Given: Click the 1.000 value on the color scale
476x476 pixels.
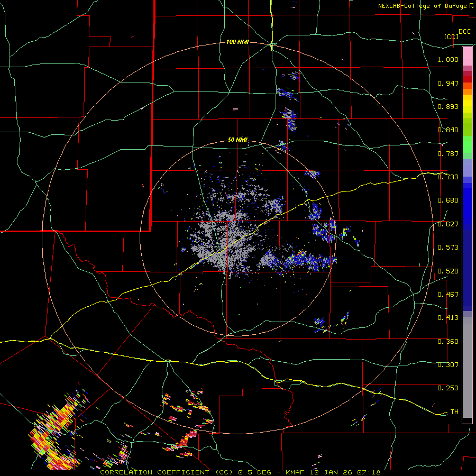Looking at the screenshot, I should (x=448, y=59).
